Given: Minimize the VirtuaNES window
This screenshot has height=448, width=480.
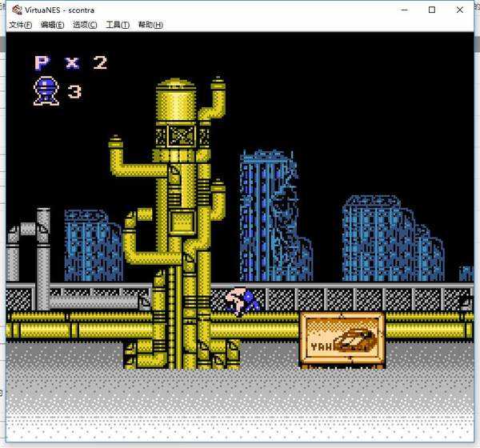Looking at the screenshot, I should click(404, 10).
